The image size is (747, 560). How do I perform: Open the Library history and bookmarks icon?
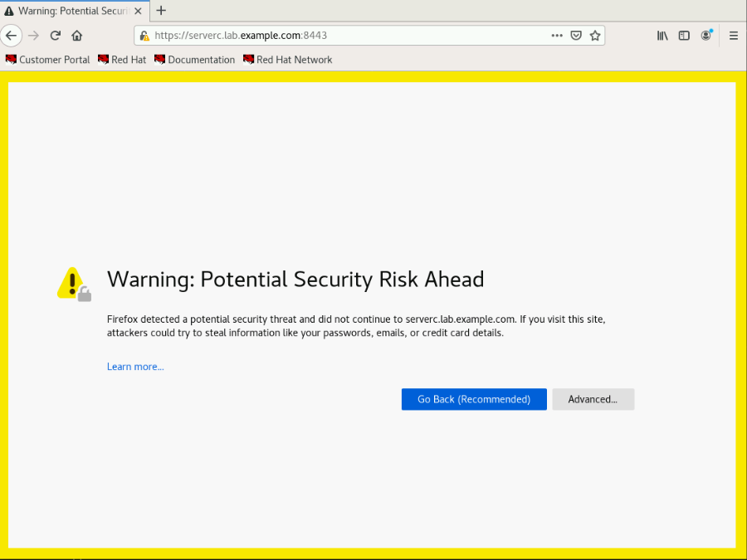(662, 36)
